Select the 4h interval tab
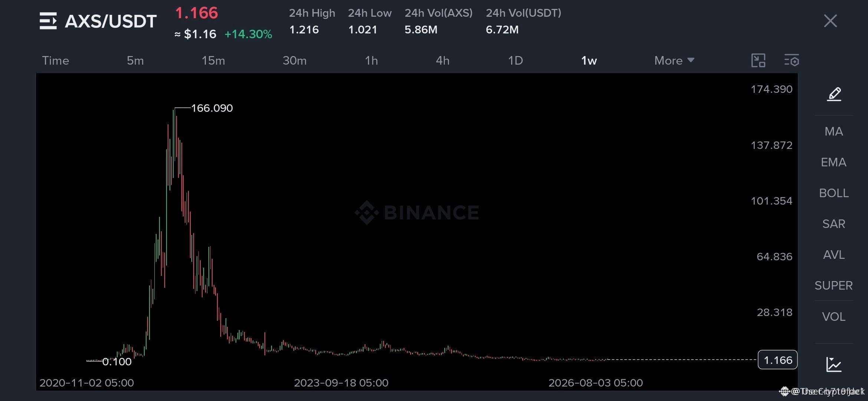Image resolution: width=868 pixels, height=401 pixels. tap(443, 61)
